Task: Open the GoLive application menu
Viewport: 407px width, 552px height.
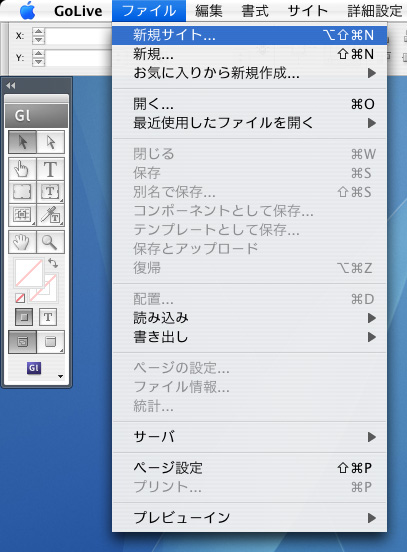Action: (x=78, y=11)
